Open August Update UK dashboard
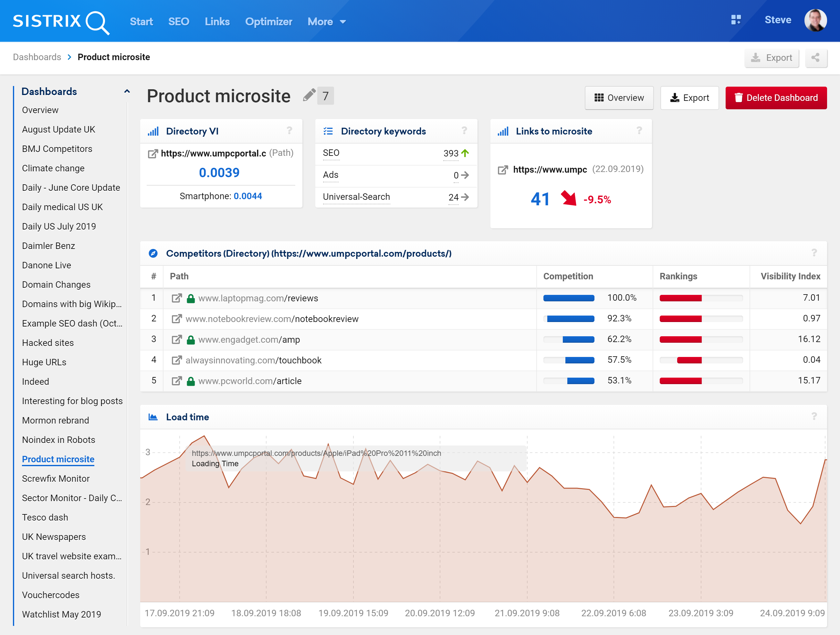This screenshot has width=840, height=635. 58,130
